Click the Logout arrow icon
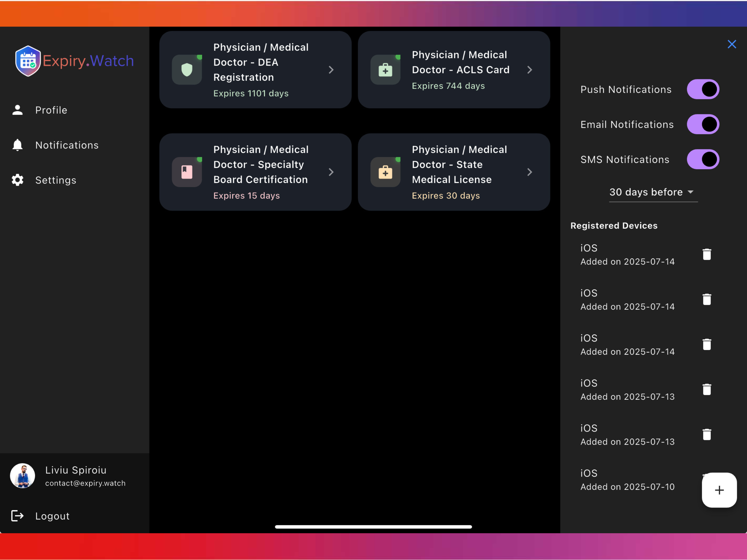This screenshot has width=747, height=560. point(17,516)
